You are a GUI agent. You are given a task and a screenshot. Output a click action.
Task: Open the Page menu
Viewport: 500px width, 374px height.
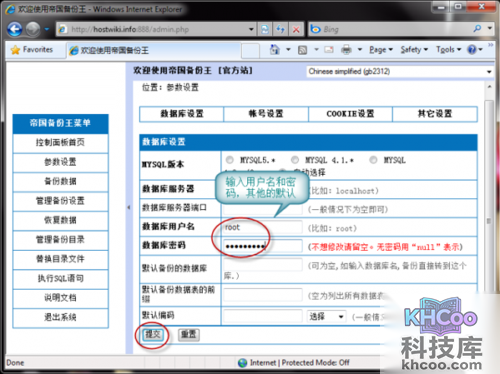pos(381,50)
